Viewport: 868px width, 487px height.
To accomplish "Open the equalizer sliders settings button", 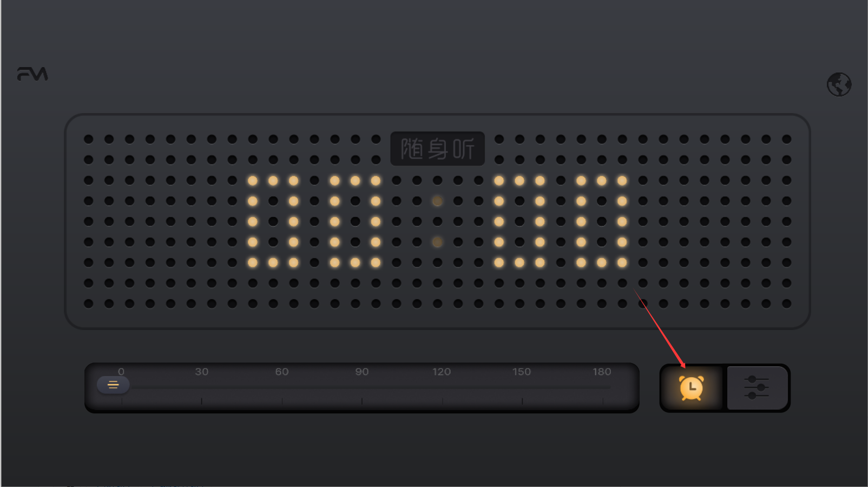I will click(757, 388).
